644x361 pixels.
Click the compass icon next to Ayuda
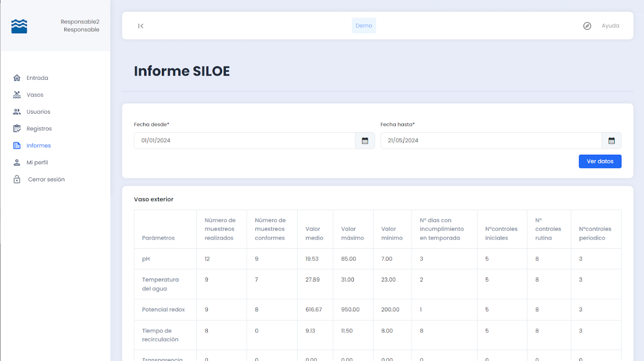tap(587, 26)
